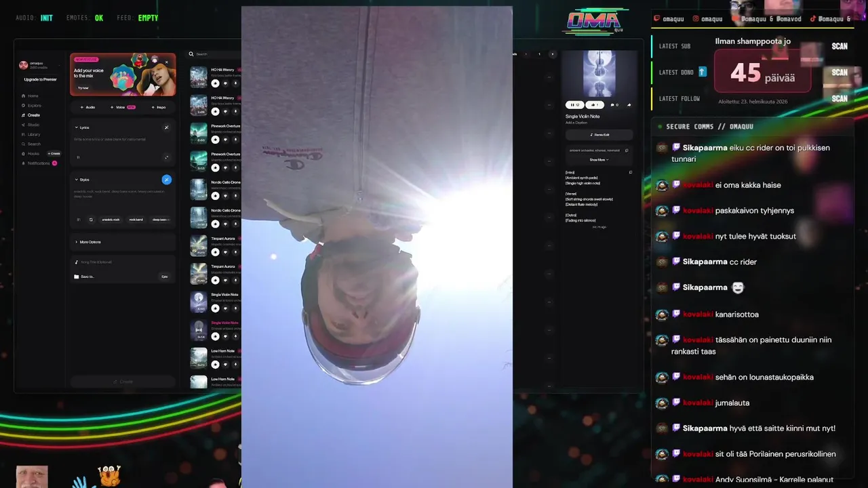The width and height of the screenshot is (868, 488).
Task: Toggle the thumbs-up with 1 like
Action: (595, 105)
